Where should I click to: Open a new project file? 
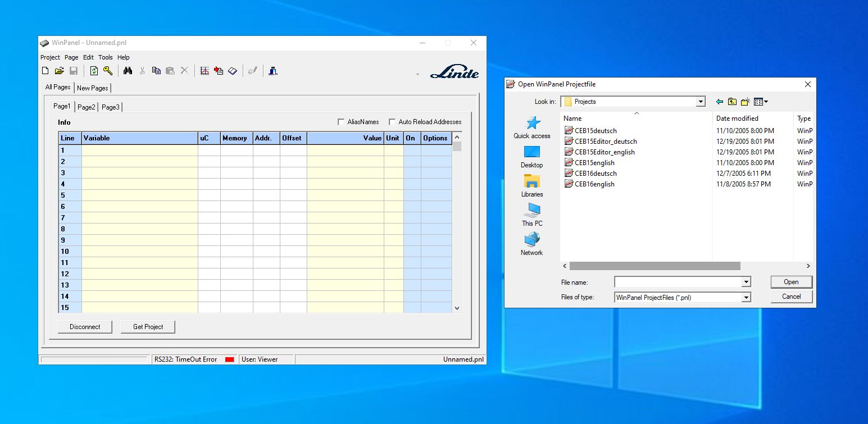(45, 70)
